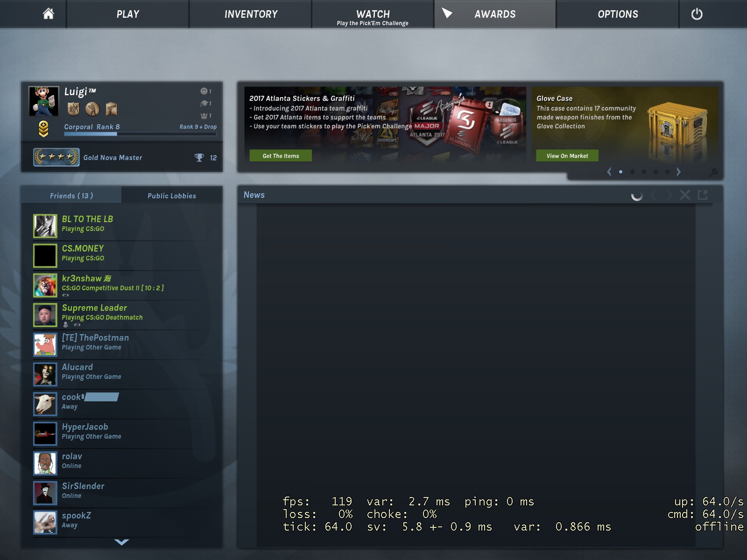This screenshot has width=747, height=560.
Task: Select the fifth banner page dot
Action: 667,172
